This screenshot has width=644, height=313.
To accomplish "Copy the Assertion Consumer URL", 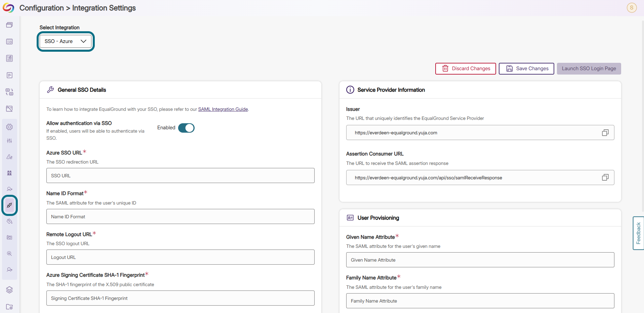I will [x=605, y=177].
